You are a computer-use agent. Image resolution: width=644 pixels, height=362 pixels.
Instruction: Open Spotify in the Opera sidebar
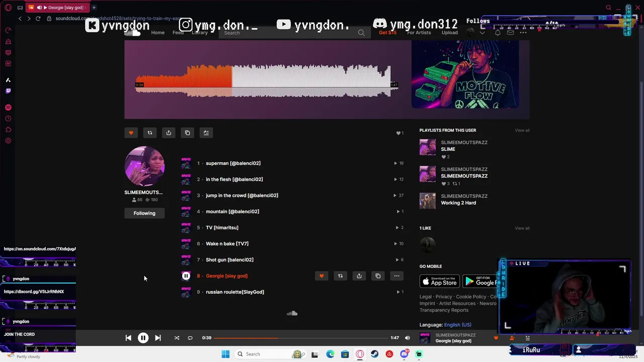pos(8,108)
